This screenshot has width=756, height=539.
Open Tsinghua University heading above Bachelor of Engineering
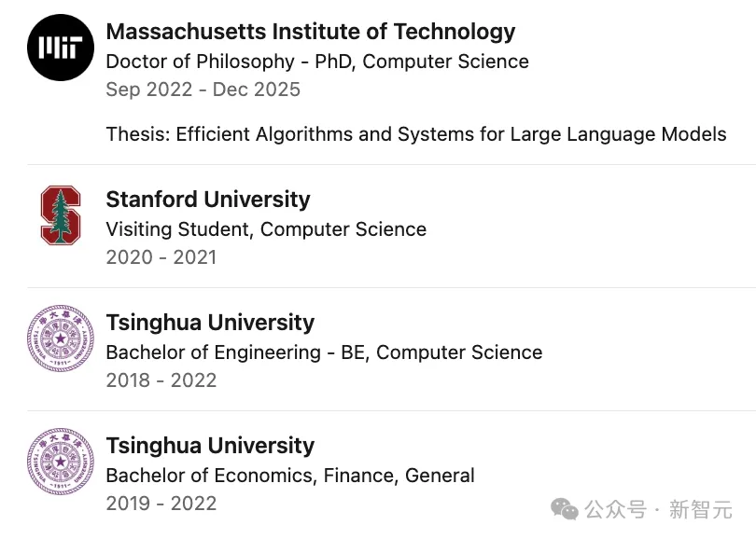pyautogui.click(x=210, y=323)
